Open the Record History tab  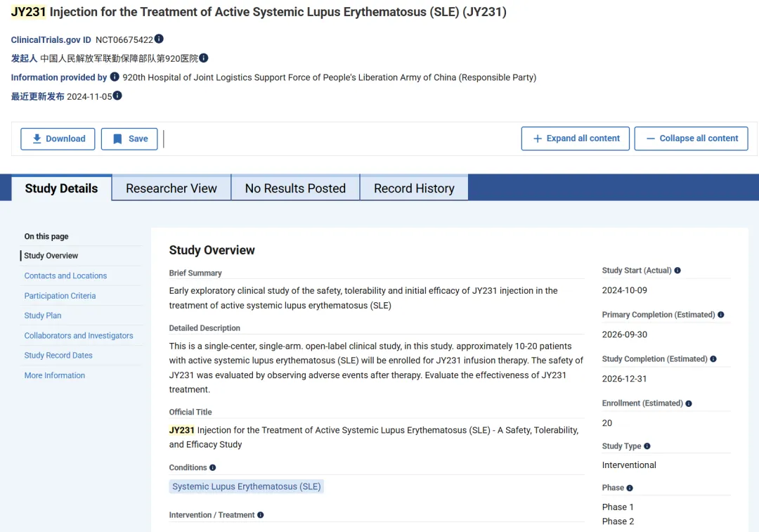[x=414, y=188]
